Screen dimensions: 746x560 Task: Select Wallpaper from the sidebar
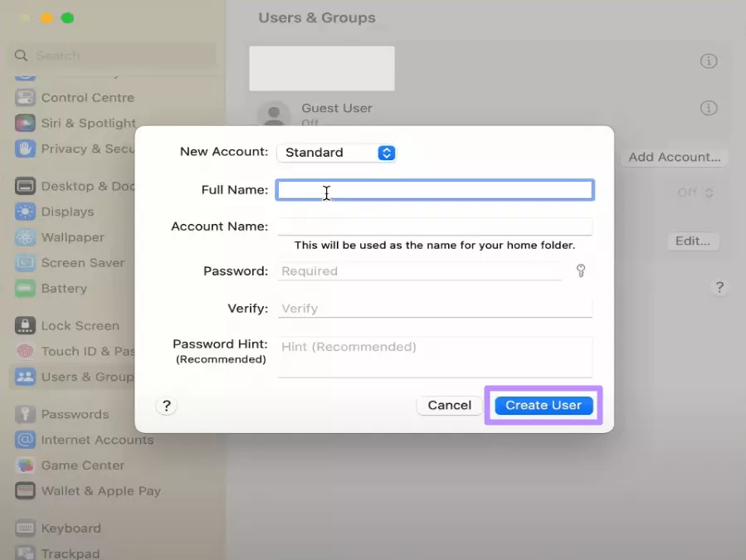71,237
